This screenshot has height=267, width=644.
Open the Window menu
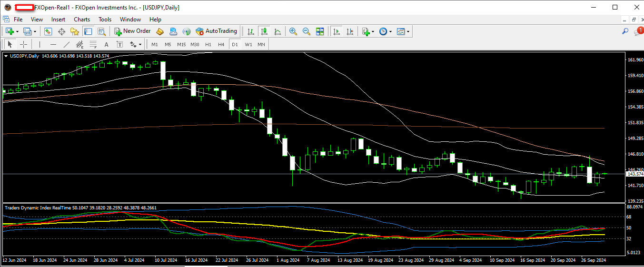[130, 20]
